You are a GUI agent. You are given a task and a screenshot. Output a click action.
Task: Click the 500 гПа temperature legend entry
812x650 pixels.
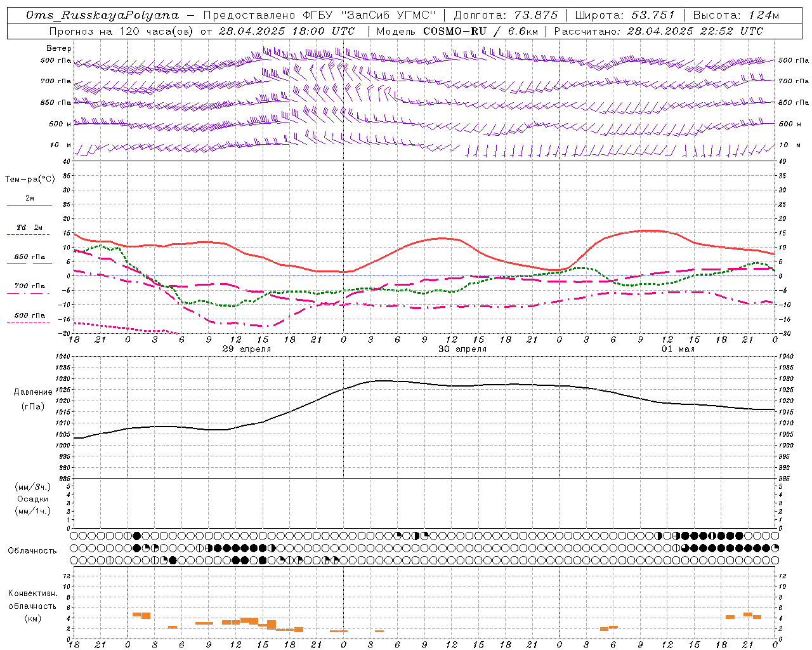(30, 315)
